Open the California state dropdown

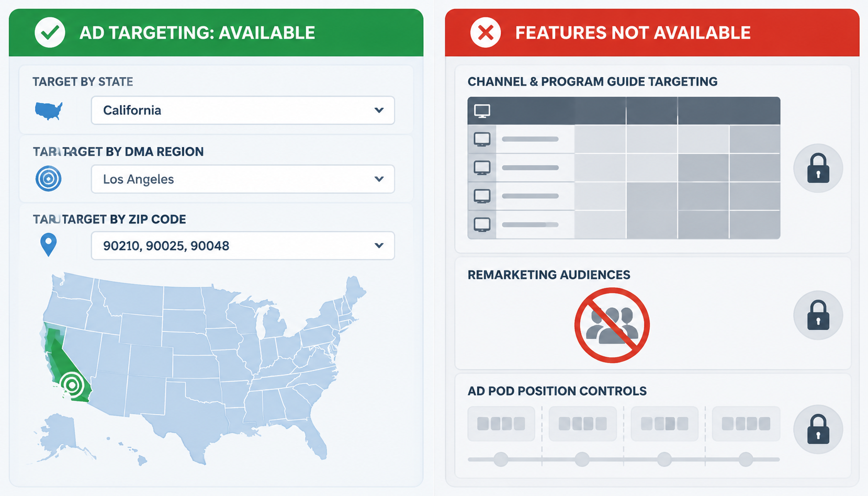pyautogui.click(x=243, y=110)
